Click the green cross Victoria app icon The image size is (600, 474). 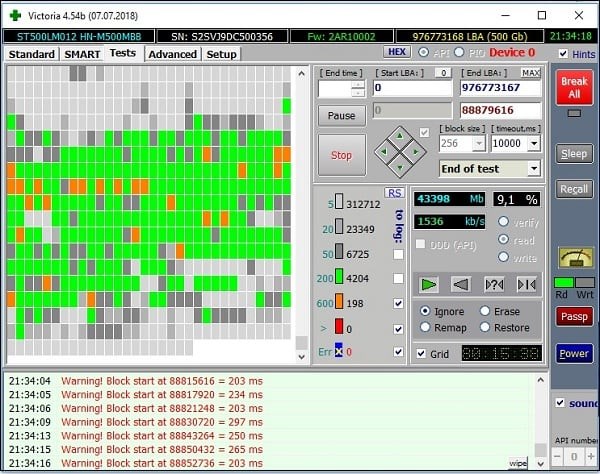[15, 16]
